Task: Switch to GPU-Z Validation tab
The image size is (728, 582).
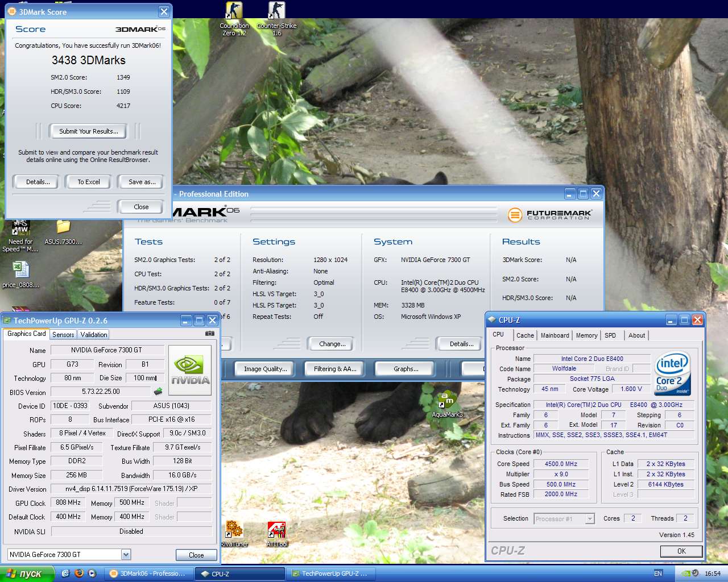Action: pos(94,335)
